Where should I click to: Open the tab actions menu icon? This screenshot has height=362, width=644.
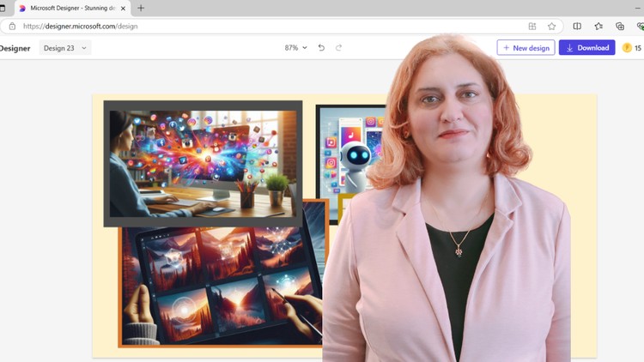pyautogui.click(x=3, y=8)
